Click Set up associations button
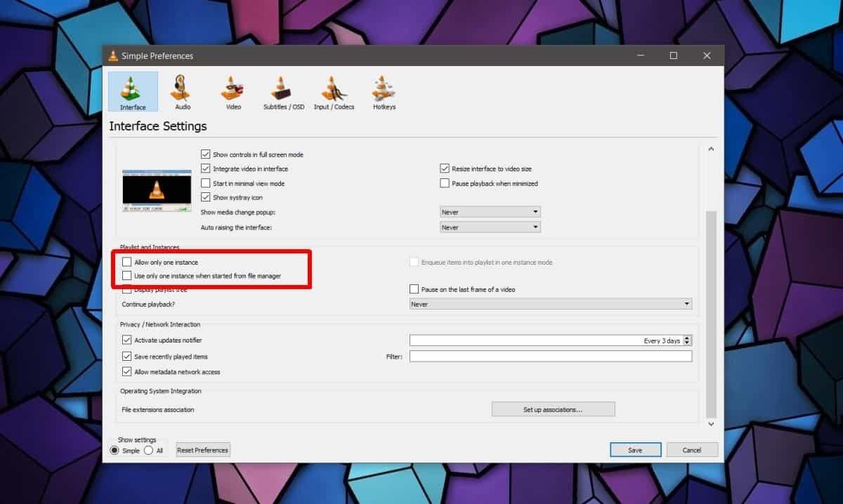Image resolution: width=843 pixels, height=504 pixels. [553, 409]
